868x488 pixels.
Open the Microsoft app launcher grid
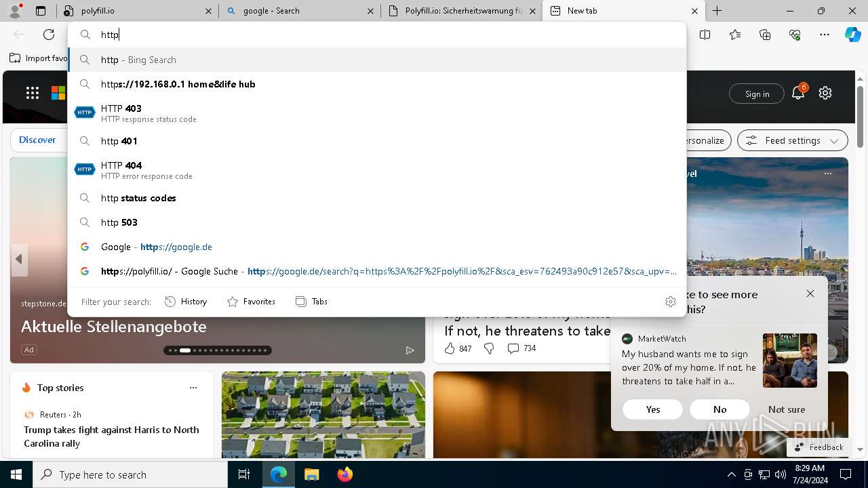33,94
